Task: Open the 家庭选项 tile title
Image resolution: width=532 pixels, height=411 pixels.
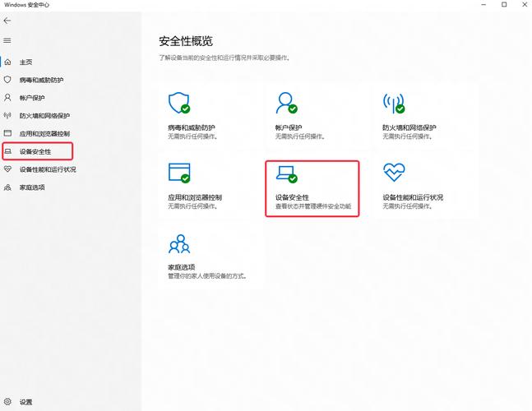Action: [x=182, y=267]
